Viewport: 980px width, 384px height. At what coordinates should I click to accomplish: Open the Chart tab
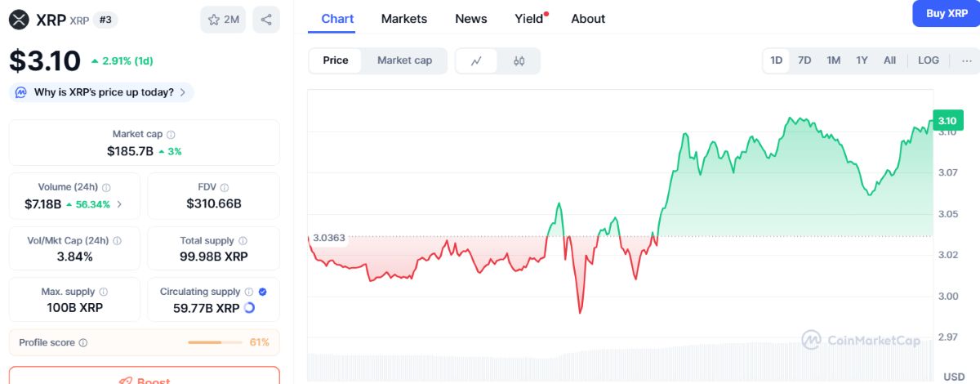pos(337,19)
